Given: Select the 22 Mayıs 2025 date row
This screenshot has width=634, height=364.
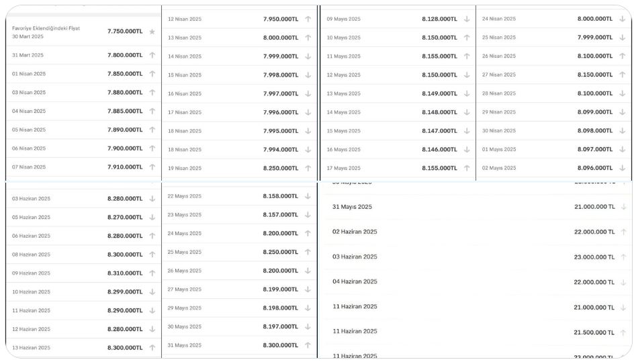Looking at the screenshot, I should 184,196.
